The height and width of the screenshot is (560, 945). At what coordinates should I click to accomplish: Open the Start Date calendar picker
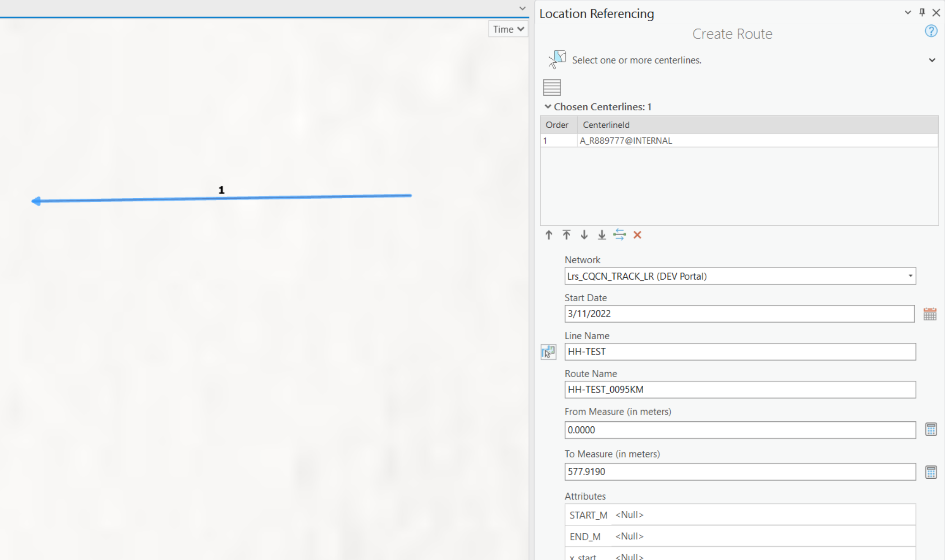click(930, 314)
